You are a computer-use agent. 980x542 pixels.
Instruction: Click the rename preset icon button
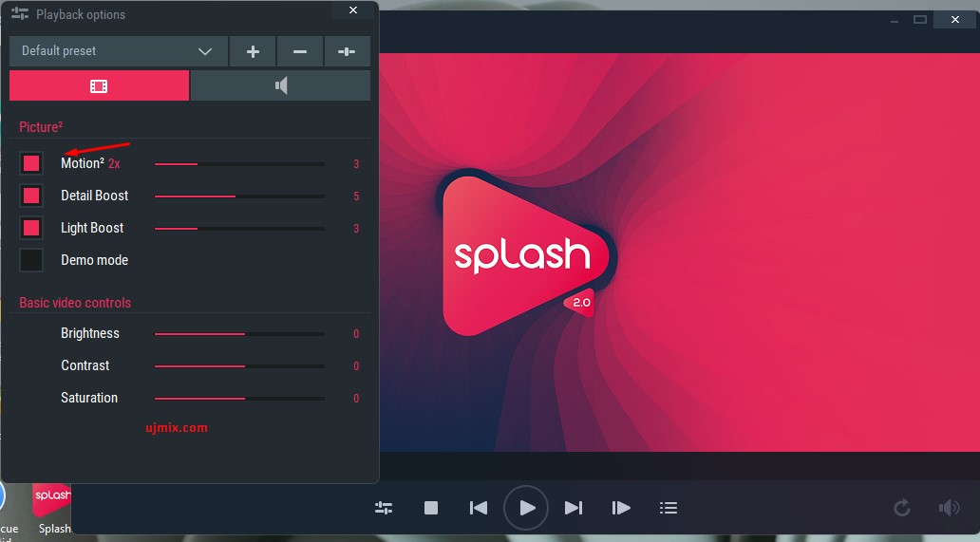[347, 51]
